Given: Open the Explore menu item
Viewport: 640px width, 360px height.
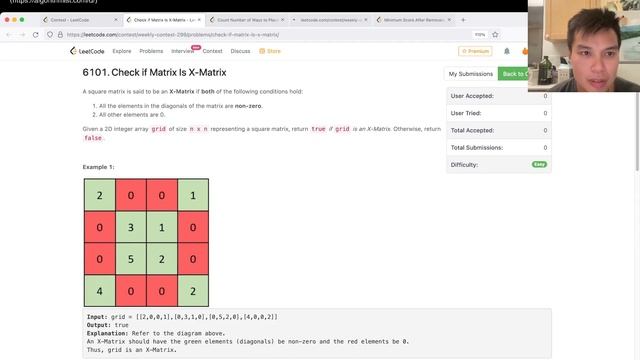Looking at the screenshot, I should (x=122, y=51).
